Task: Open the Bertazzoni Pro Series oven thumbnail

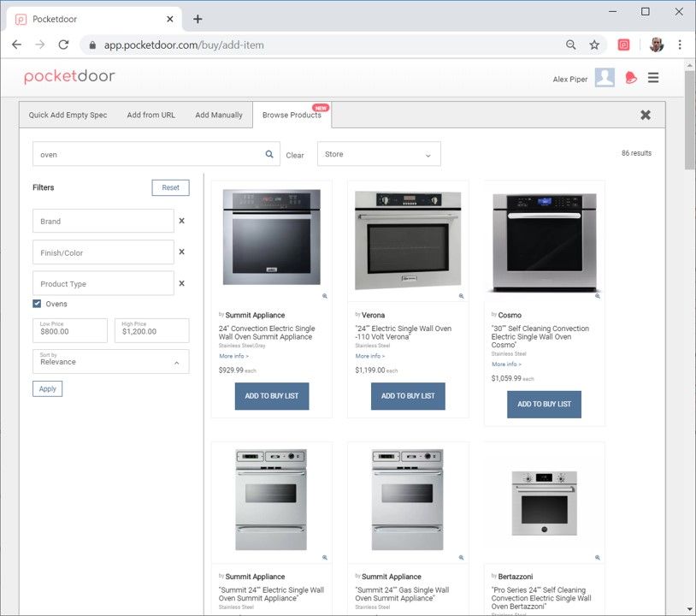Action: click(x=544, y=503)
